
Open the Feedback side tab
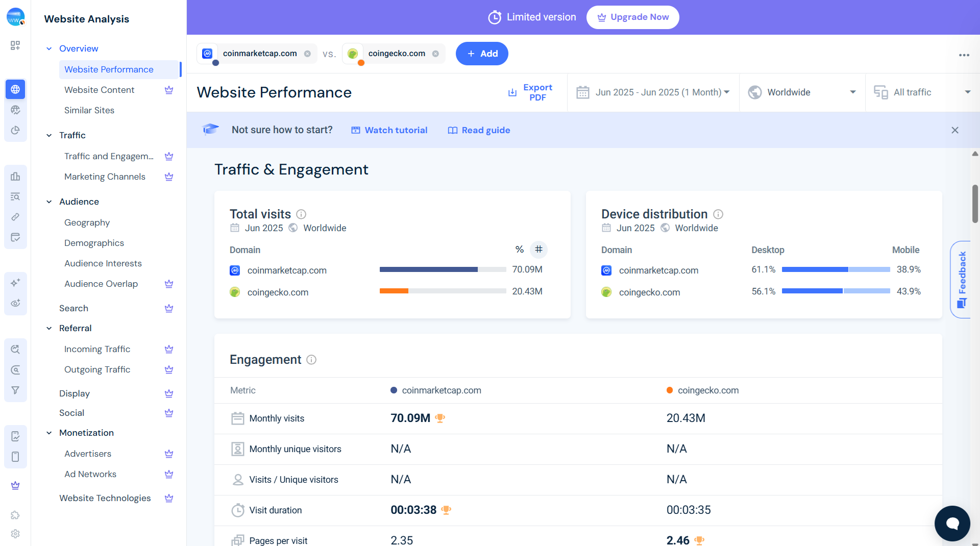tap(961, 279)
